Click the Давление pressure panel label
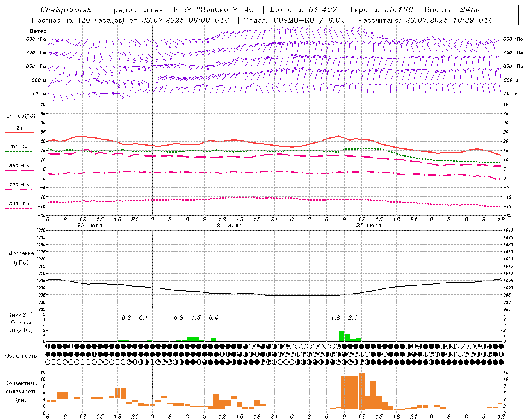 click(x=21, y=253)
